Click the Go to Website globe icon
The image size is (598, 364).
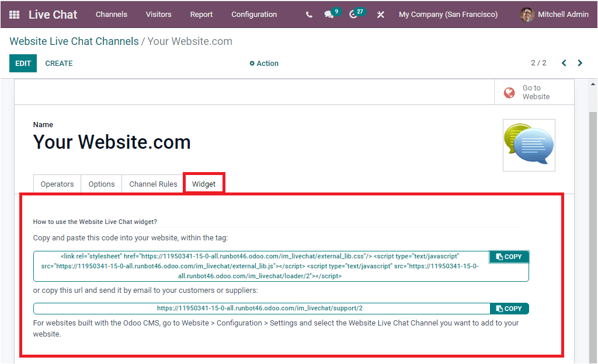click(509, 92)
